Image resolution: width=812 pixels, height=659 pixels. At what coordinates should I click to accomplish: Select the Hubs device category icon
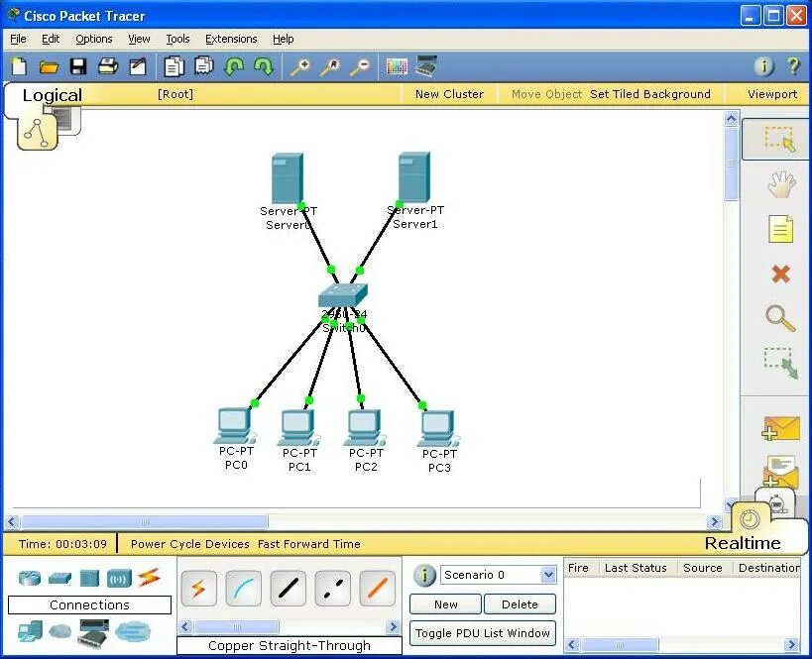[89, 579]
